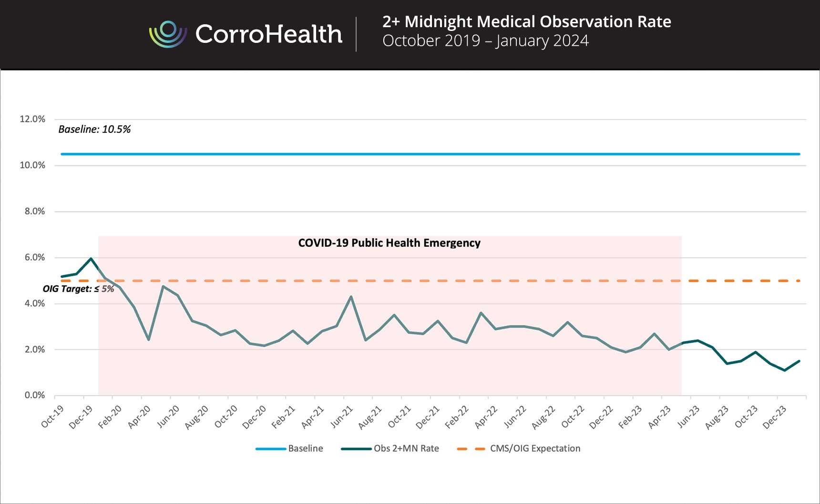Image resolution: width=820 pixels, height=504 pixels.
Task: Toggle the "Obs 2+MN Rate" legend label
Action: tap(406, 449)
